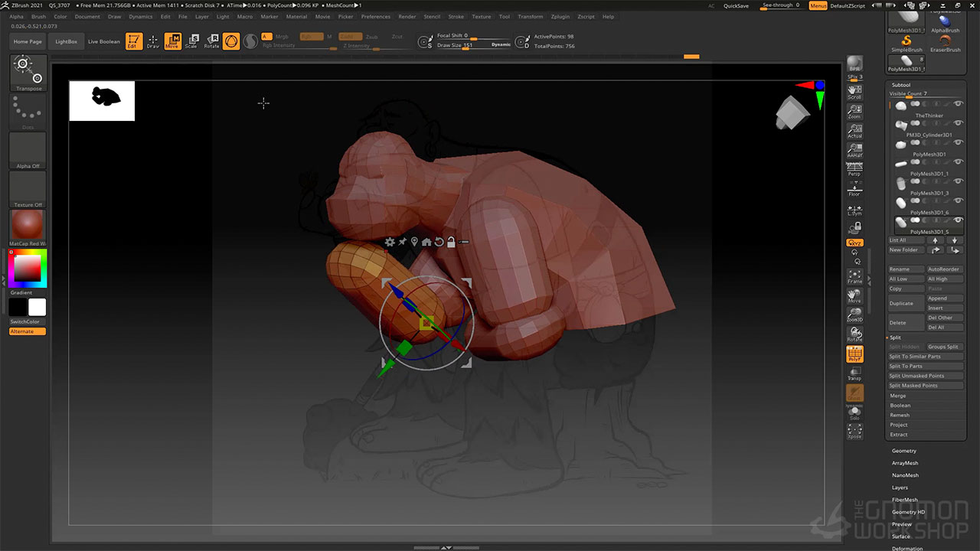
Task: Toggle visibility of the PolyMesh3D1_5 subtool
Action: click(x=958, y=220)
